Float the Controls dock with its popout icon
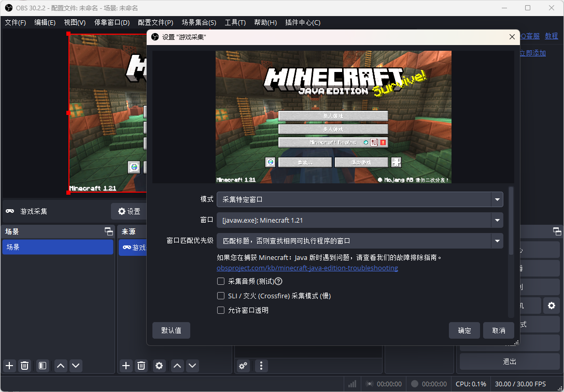564x392 pixels. (x=557, y=231)
